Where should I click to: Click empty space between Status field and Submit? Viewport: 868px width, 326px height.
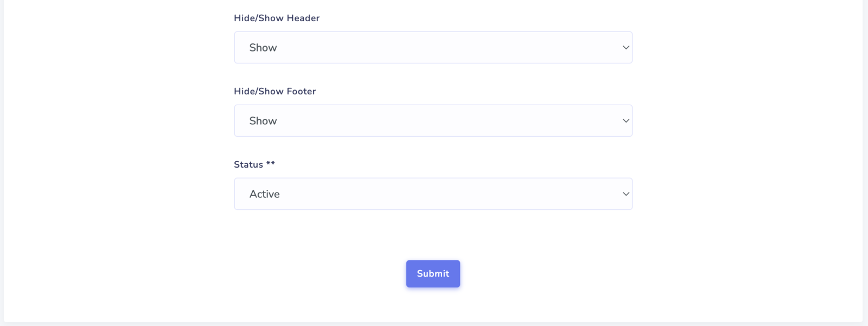point(433,234)
